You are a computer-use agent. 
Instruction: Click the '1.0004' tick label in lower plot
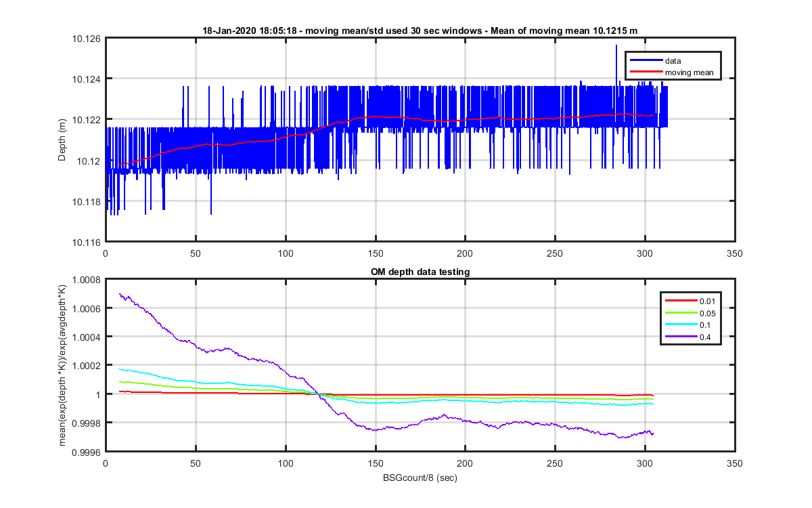(87, 337)
